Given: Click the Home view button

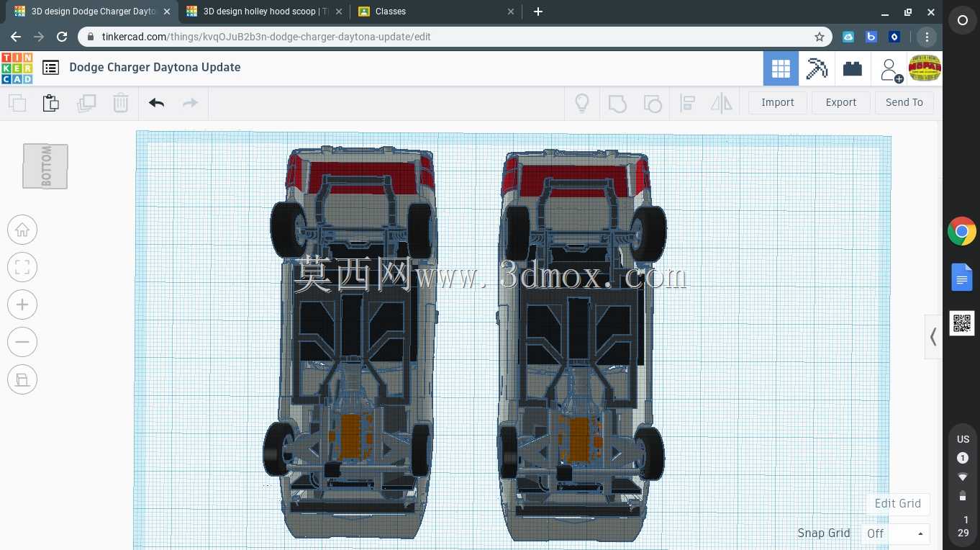Looking at the screenshot, I should point(22,230).
